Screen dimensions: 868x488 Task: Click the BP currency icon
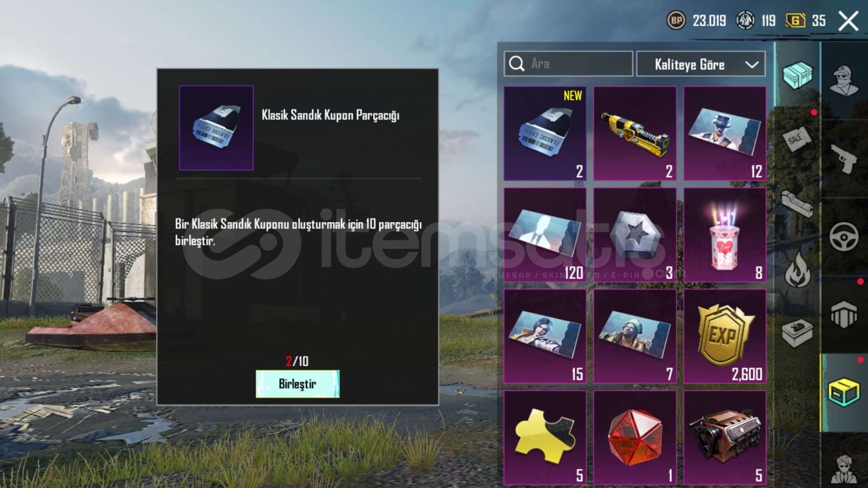676,20
